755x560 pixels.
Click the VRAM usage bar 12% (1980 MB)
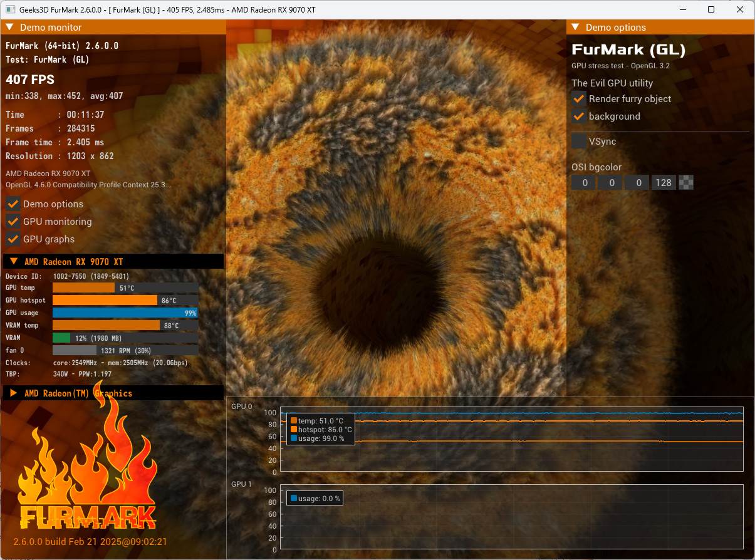click(x=125, y=338)
